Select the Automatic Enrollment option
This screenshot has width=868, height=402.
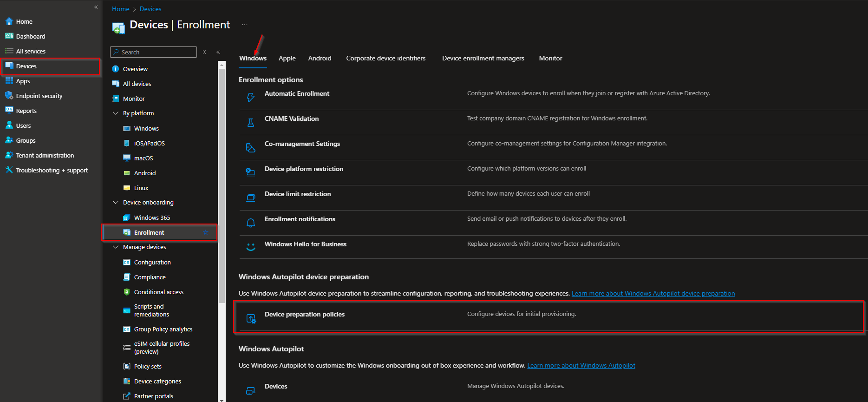point(297,93)
